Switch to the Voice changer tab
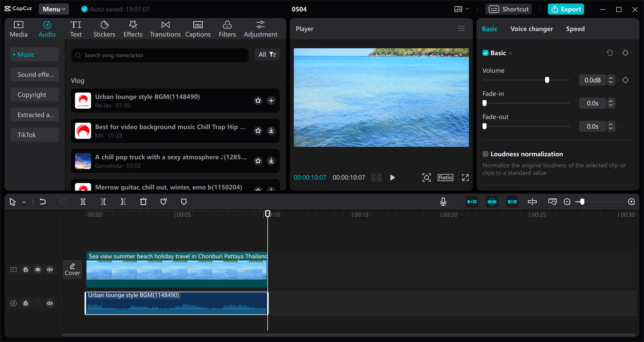 coord(532,29)
